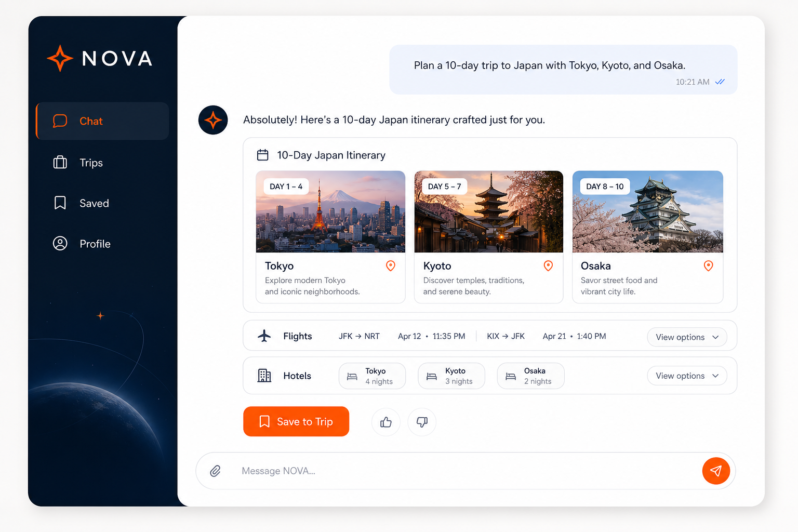This screenshot has height=532, width=798.
Task: Click the location pin on Kyoto card
Action: point(548,266)
